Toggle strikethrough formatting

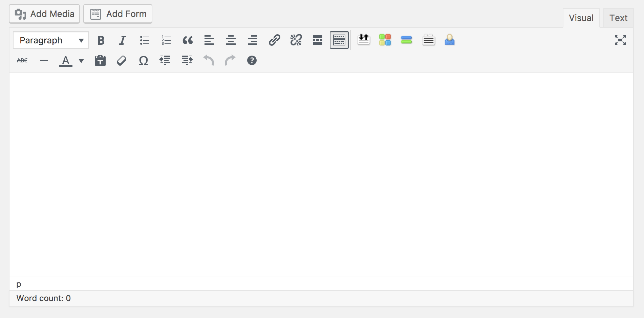(22, 61)
